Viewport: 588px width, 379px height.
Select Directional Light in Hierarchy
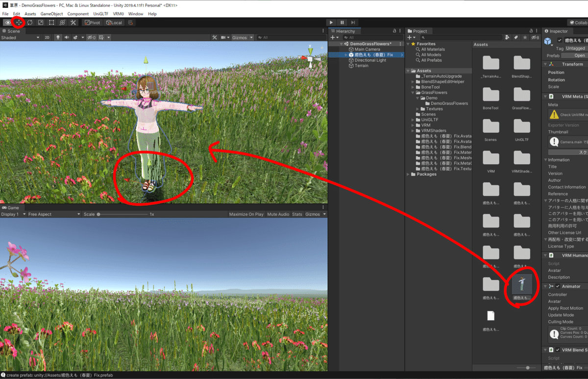[x=370, y=60]
